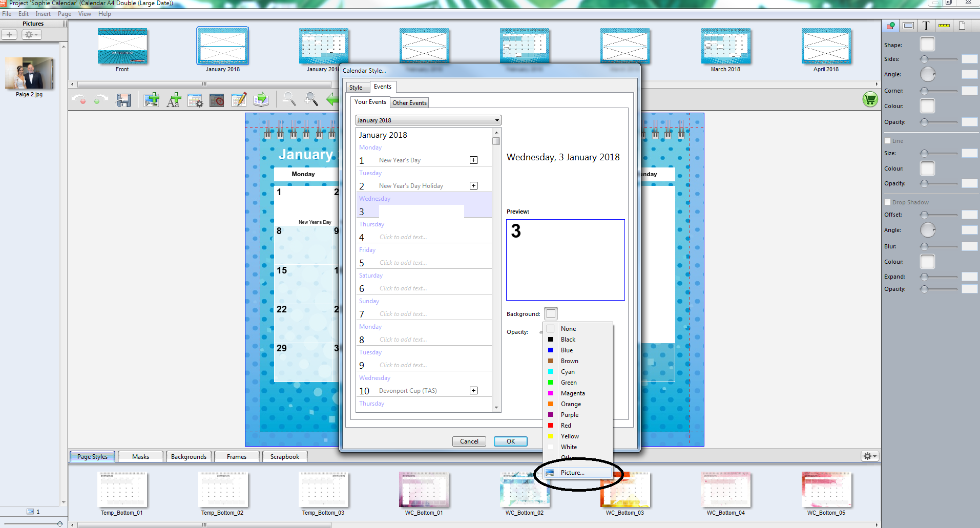Open the Shape selector box

927,45
